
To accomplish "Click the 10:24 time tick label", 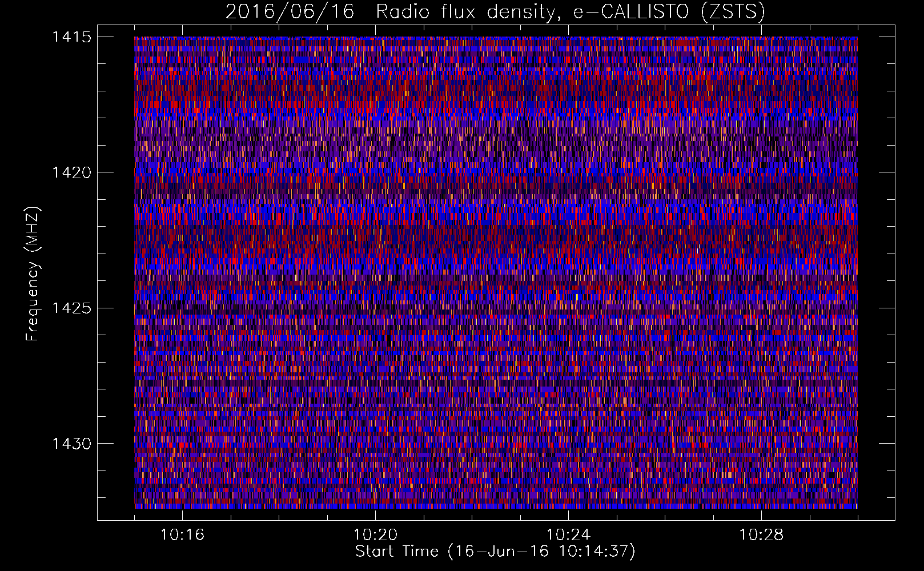I will point(568,535).
